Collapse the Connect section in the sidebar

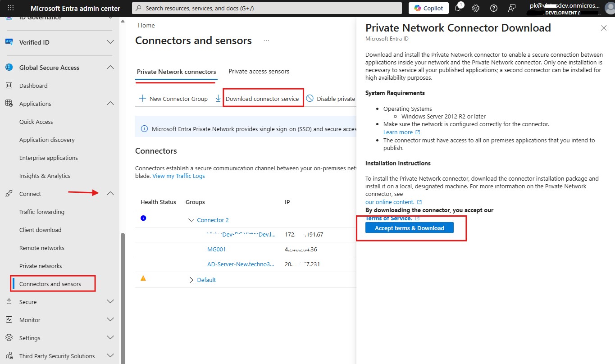click(x=110, y=193)
